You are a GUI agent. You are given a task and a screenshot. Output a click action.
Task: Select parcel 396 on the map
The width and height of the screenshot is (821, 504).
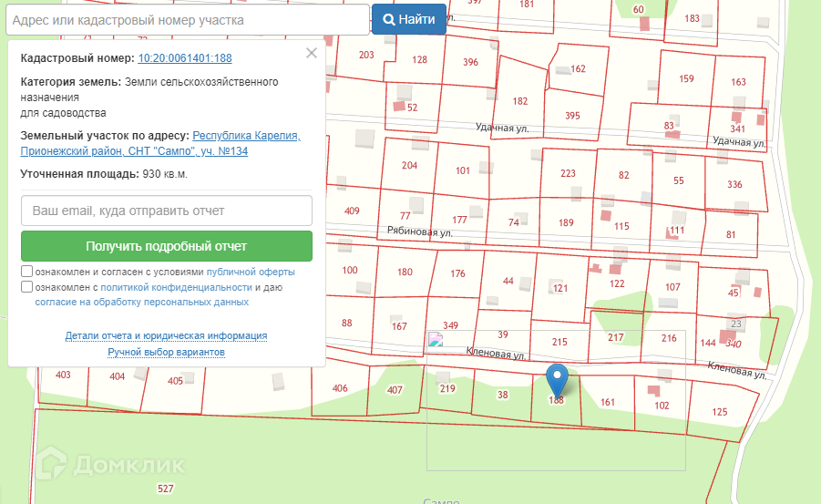click(x=471, y=62)
